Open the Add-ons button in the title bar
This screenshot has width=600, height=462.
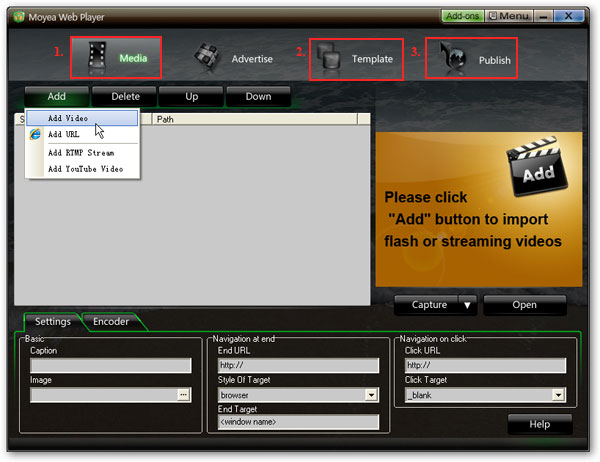tap(463, 16)
